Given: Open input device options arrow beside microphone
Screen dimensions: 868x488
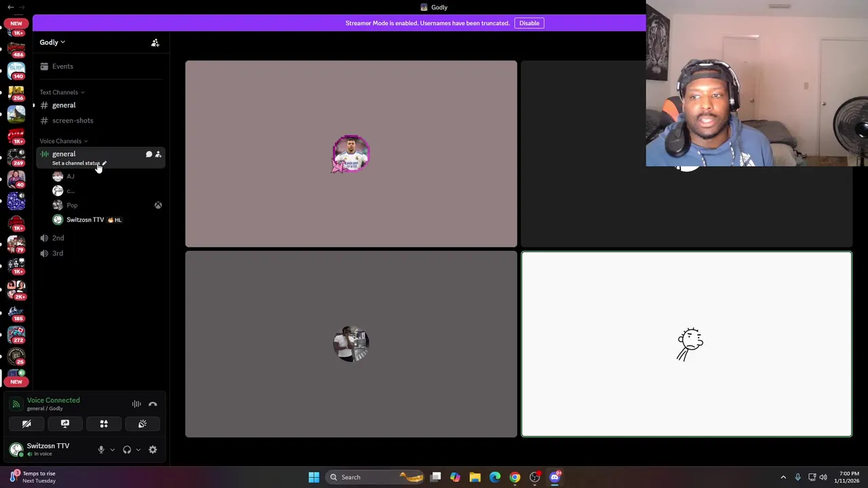Looking at the screenshot, I should [x=113, y=449].
